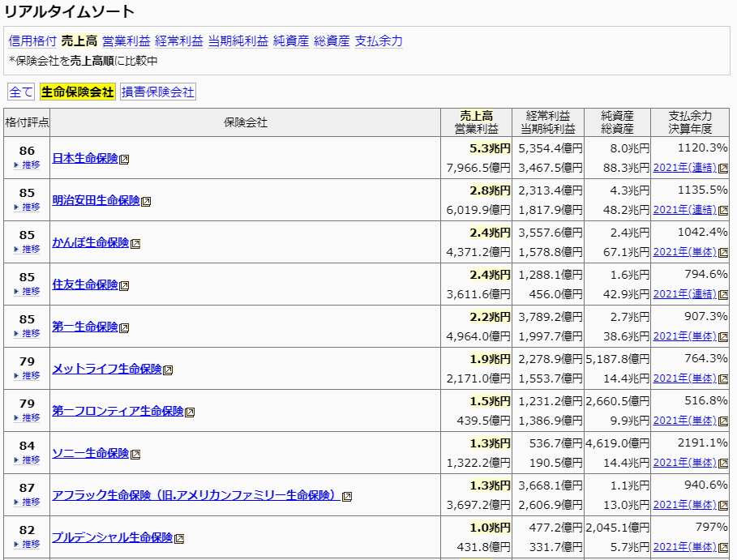
Task: Click external icon after 第一フロンティア生命保険's 2021年(単体)
Action: click(x=723, y=421)
